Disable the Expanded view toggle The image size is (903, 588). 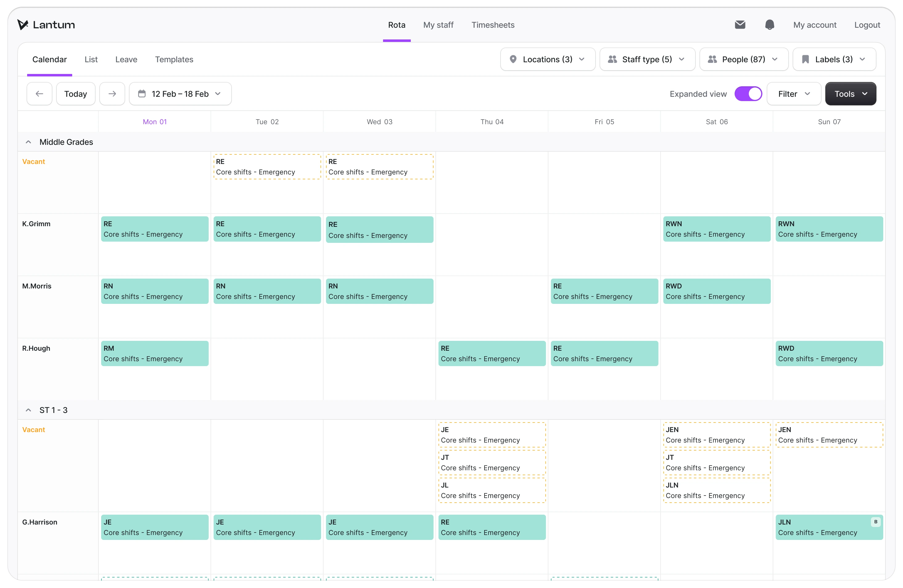pyautogui.click(x=748, y=94)
